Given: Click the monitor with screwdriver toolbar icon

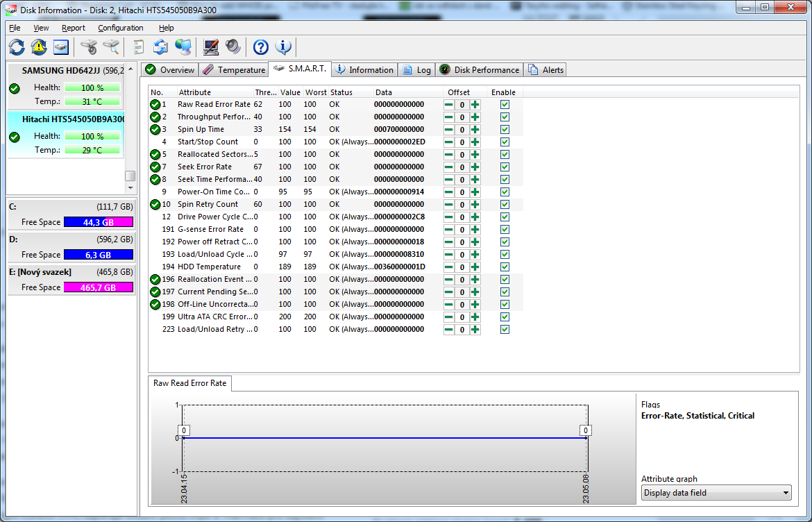Looking at the screenshot, I should [x=211, y=47].
